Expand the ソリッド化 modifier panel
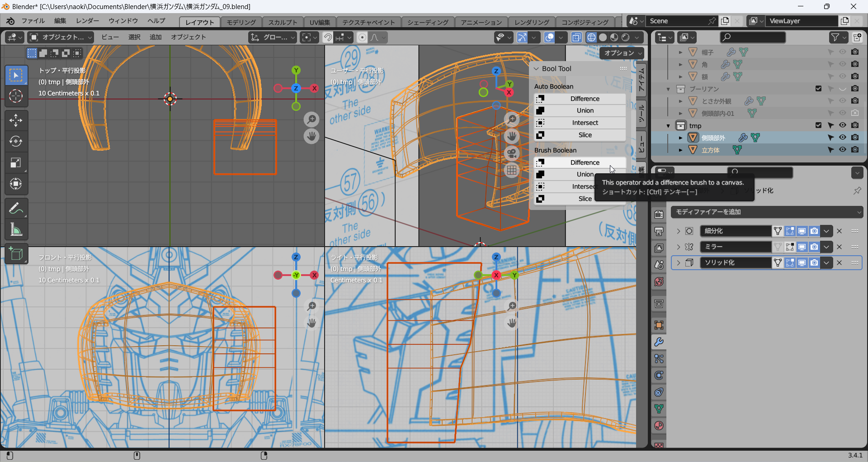The height and width of the screenshot is (462, 868). click(x=678, y=263)
